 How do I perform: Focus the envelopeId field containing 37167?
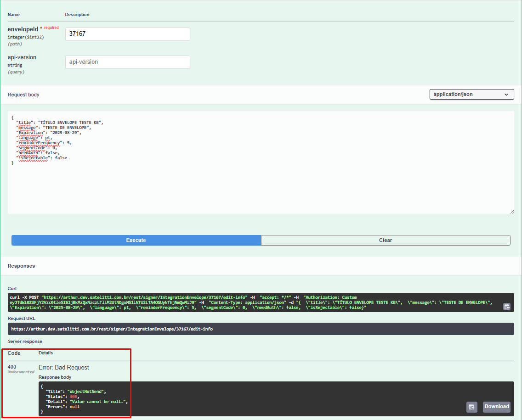pos(127,34)
